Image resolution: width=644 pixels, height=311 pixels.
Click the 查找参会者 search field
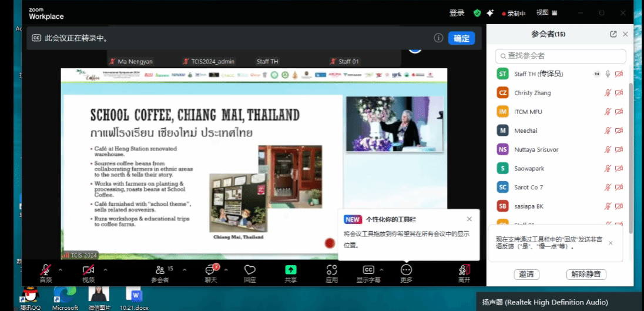click(x=560, y=56)
